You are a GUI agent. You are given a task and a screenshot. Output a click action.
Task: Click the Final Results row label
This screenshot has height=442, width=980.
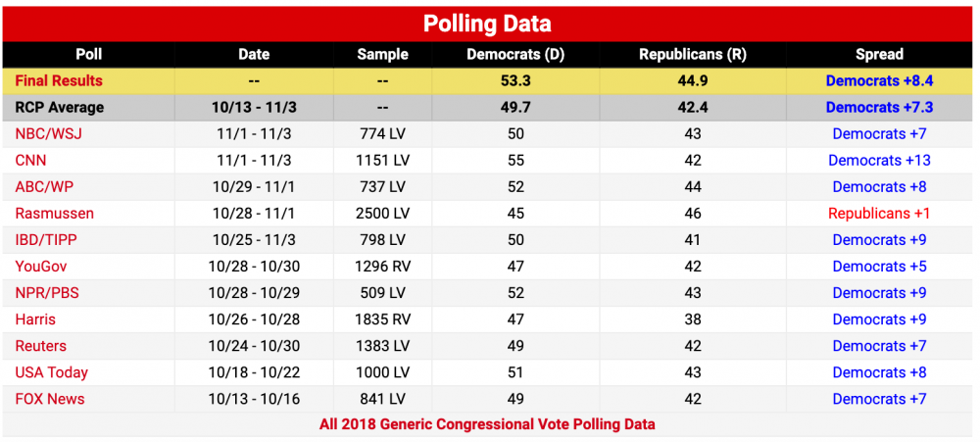tap(59, 80)
